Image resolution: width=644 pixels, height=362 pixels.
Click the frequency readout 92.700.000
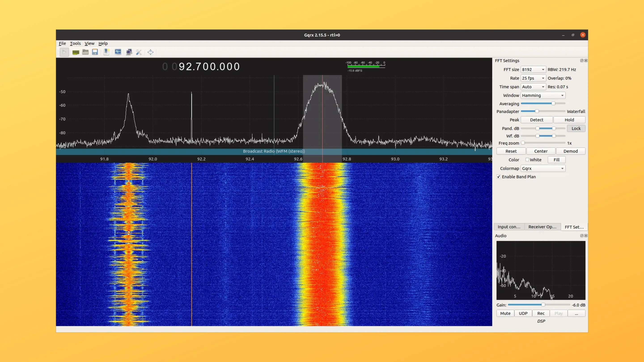[x=210, y=66]
